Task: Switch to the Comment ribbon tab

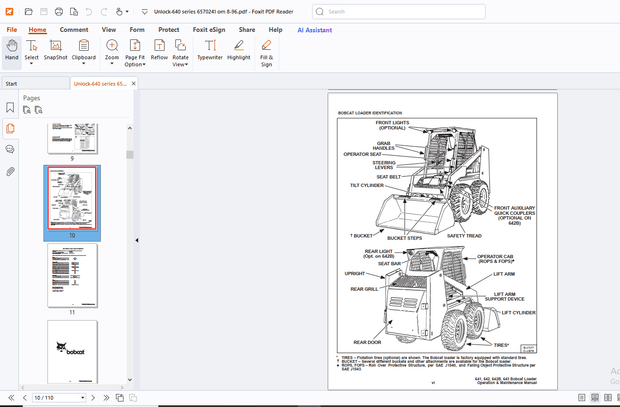Action: coord(74,30)
